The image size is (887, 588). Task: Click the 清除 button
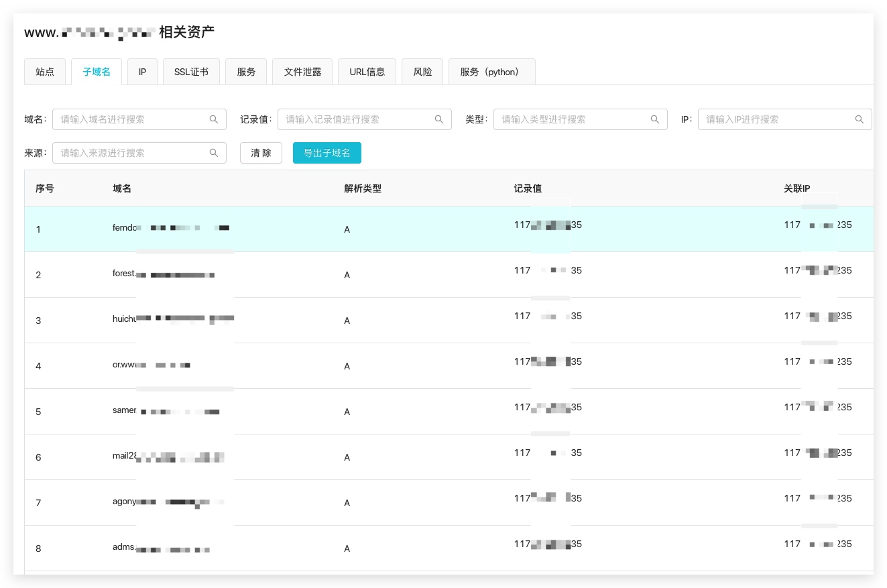pos(261,153)
